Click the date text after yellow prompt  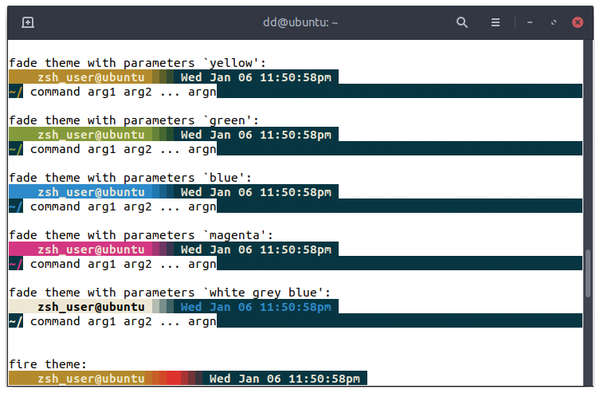(x=256, y=77)
